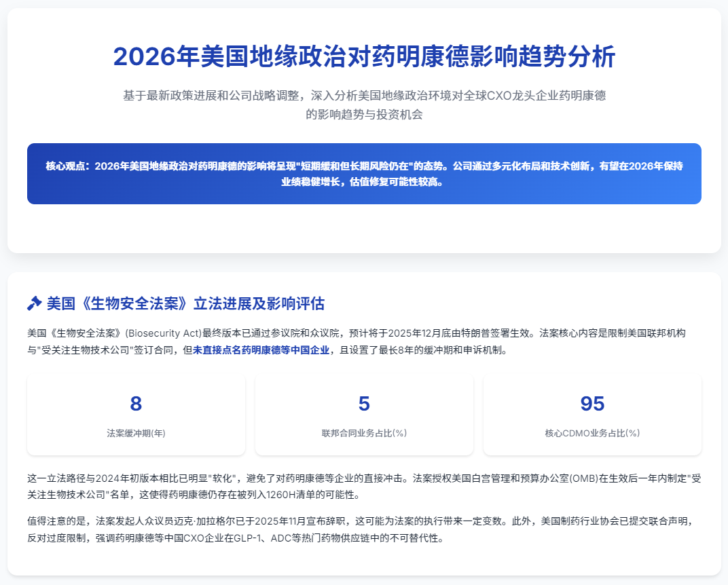Viewport: 728px width, 585px height.
Task: Click the label 联邦合同业务占比(%)
Action: [x=364, y=433]
